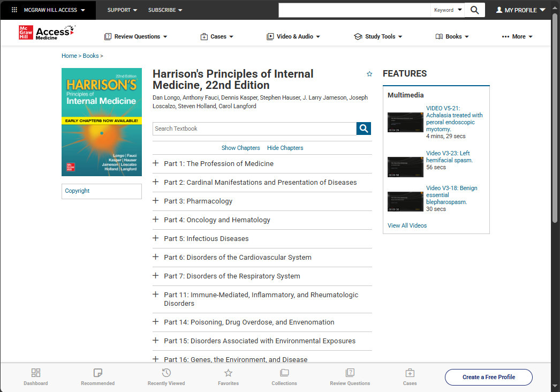Click the Cases medical kit icon in nav
The image size is (560, 392).
pos(204,36)
